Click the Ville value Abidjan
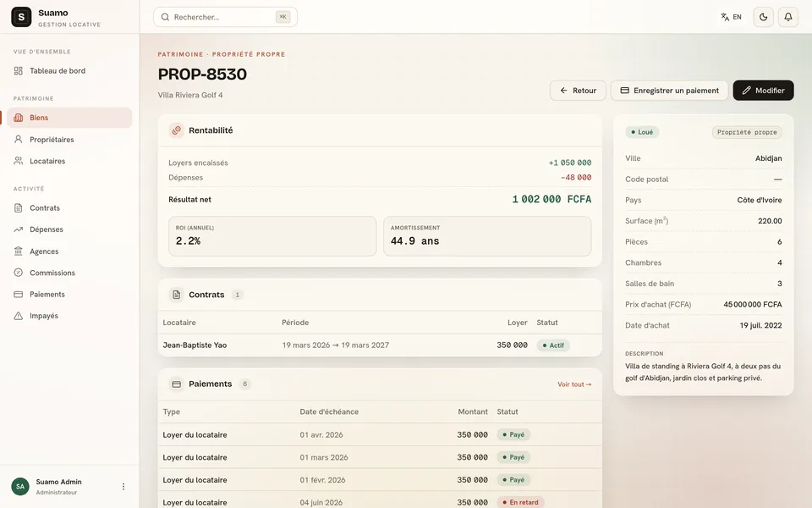The image size is (812, 508). coord(769,158)
